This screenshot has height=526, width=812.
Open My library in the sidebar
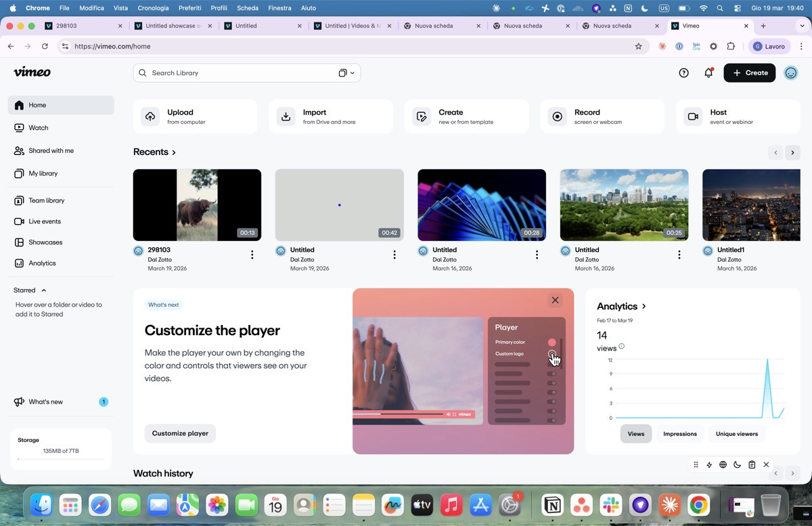(x=61, y=174)
